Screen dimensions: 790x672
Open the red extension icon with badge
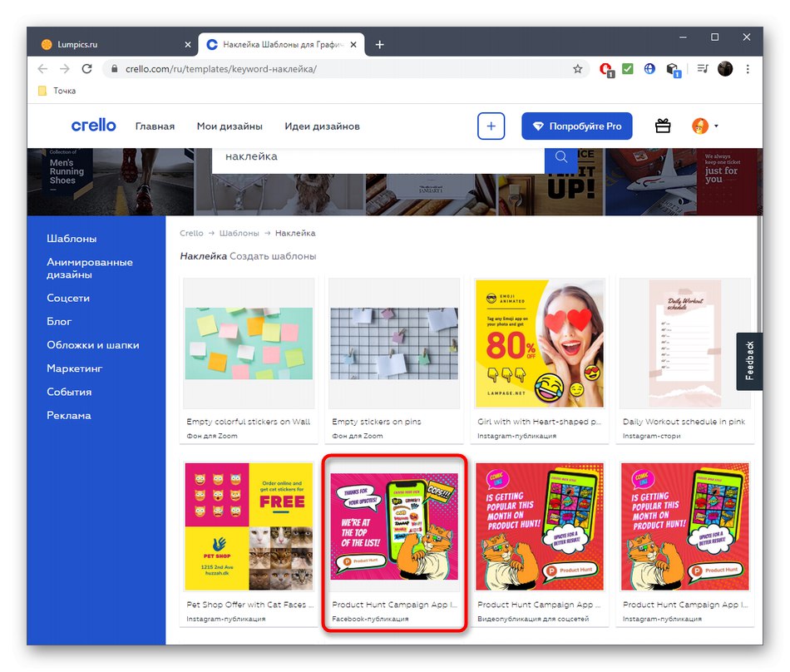pos(606,70)
